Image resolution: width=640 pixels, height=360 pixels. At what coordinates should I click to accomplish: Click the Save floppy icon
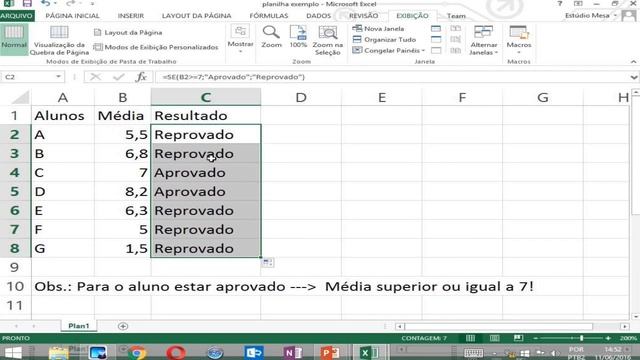click(x=27, y=4)
